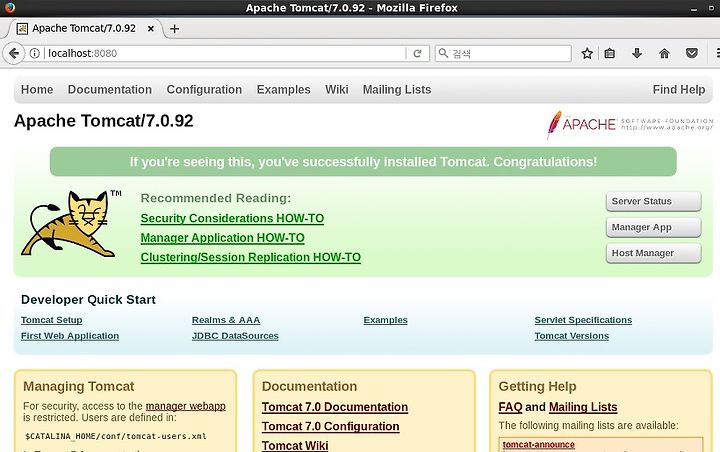Viewport: 720px width, 452px height.
Task: Click the Managing Tomcat heading
Action: [x=79, y=386]
